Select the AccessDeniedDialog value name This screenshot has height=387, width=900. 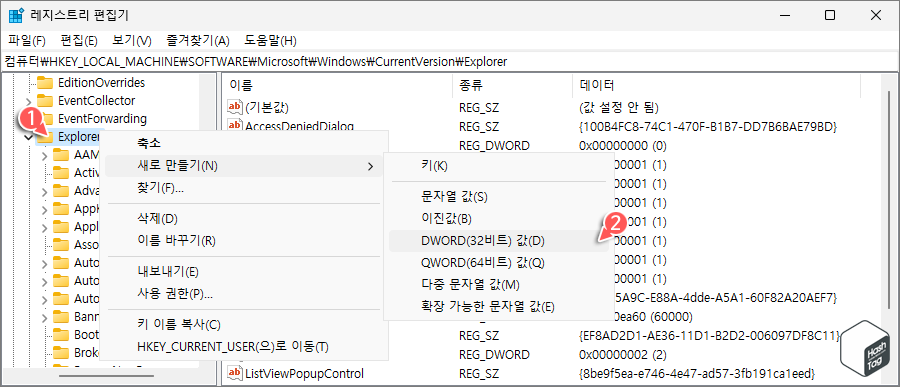point(299,125)
